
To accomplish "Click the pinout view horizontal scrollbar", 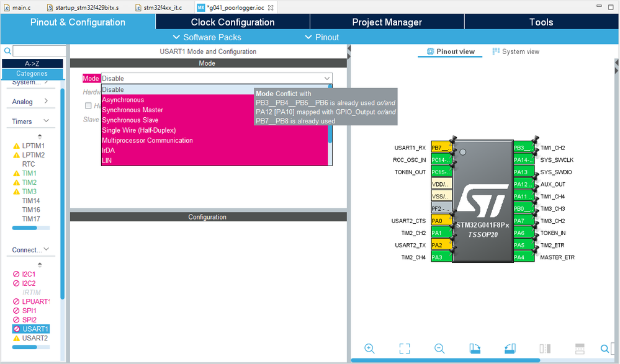I will pyautogui.click(x=445, y=360).
